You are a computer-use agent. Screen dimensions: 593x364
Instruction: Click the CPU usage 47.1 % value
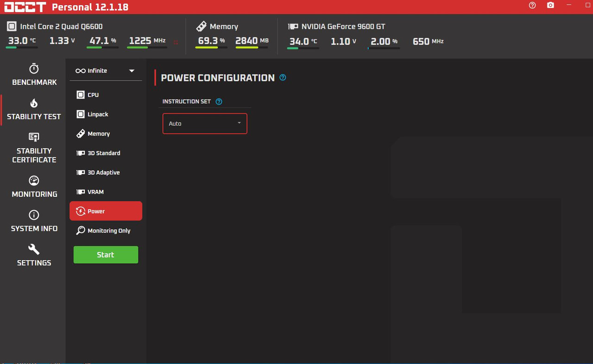(103, 41)
